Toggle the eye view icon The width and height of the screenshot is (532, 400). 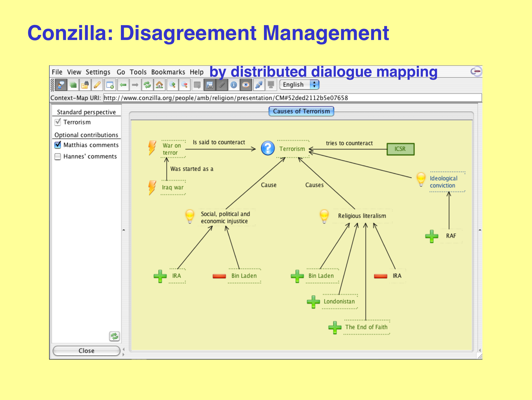pyautogui.click(x=246, y=85)
